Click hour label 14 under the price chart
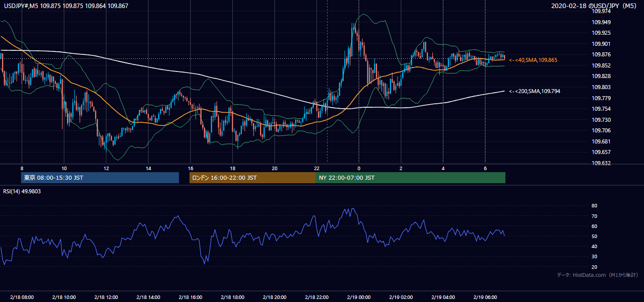 click(x=148, y=169)
